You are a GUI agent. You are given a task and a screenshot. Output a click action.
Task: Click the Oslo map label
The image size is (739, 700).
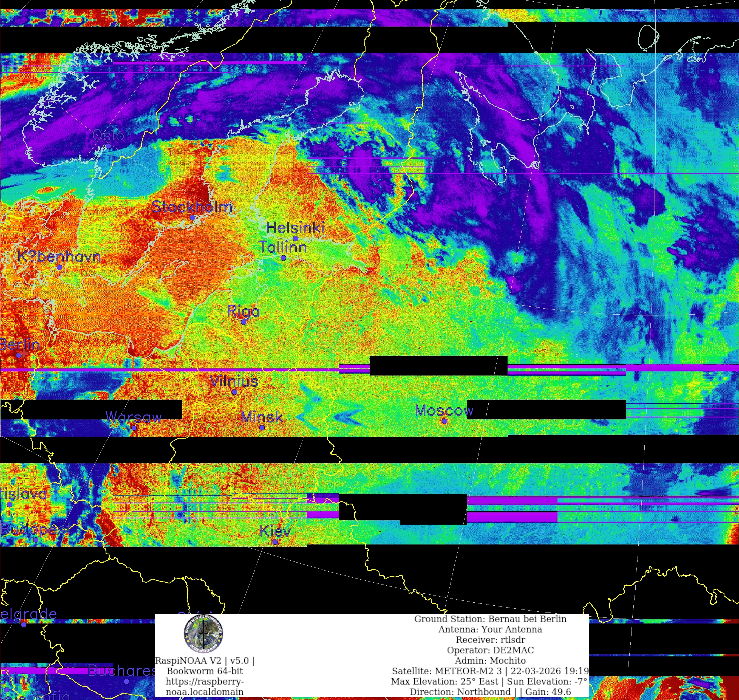point(108,135)
